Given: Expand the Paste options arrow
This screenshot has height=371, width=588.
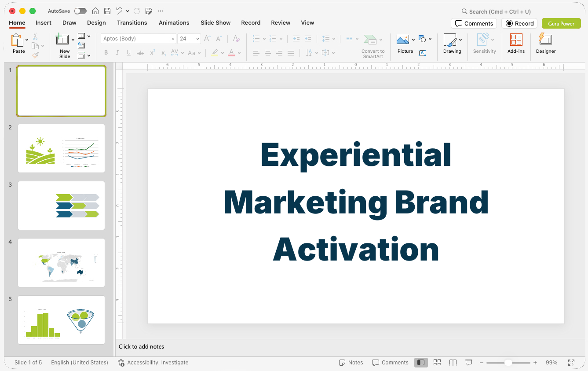Looking at the screenshot, I should (x=27, y=40).
